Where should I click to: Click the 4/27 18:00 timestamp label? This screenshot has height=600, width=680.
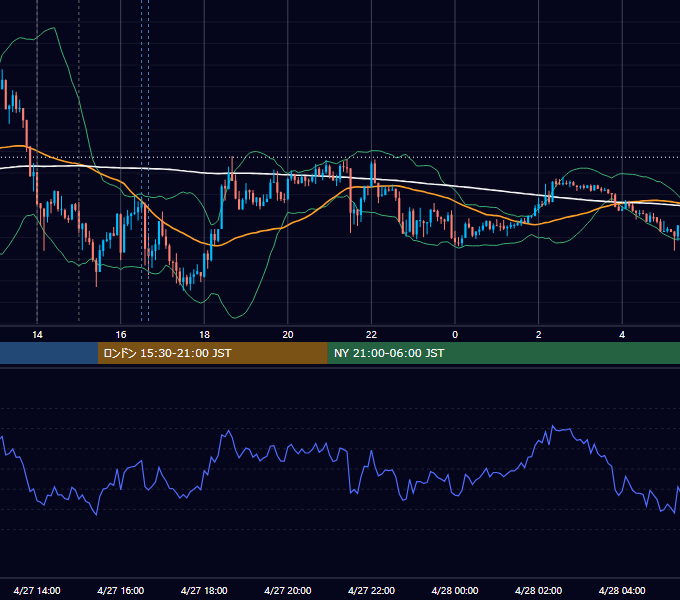click(204, 590)
